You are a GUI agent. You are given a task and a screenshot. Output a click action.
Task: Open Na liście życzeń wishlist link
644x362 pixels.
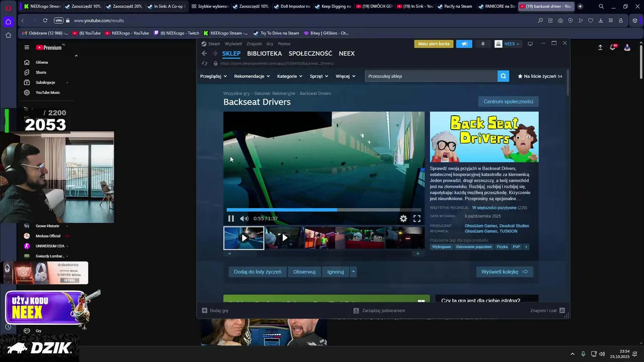(x=540, y=76)
